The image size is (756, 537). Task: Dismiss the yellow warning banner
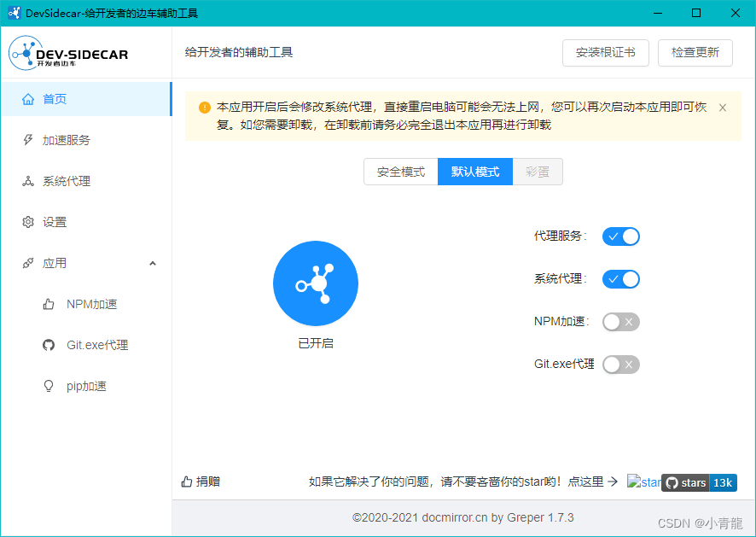coord(723,108)
